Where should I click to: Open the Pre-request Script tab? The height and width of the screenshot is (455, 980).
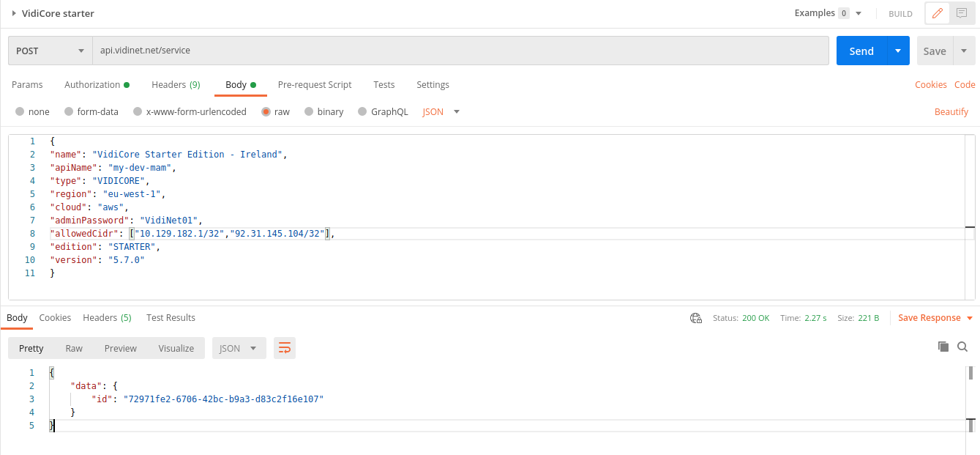tap(315, 85)
